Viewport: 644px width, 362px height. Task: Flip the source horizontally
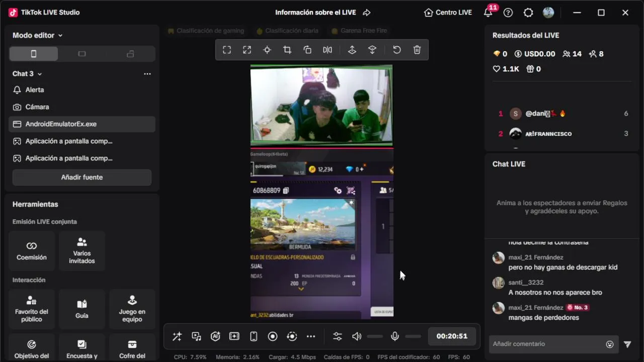(328, 50)
